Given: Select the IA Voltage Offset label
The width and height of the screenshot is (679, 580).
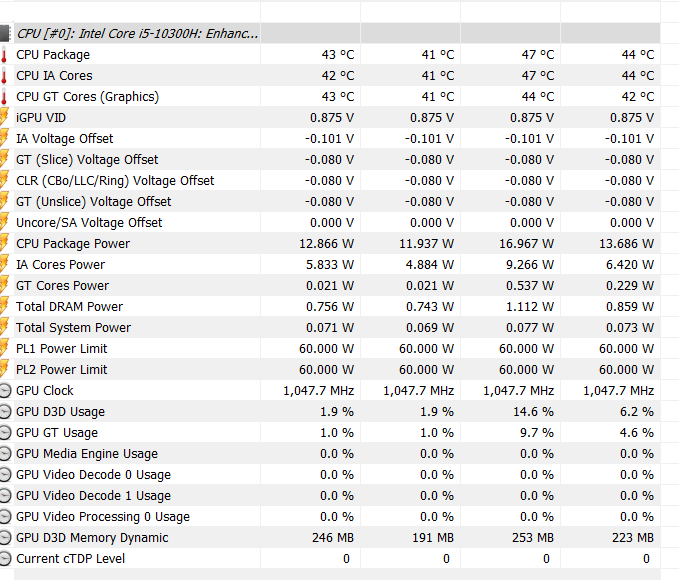Looking at the screenshot, I should (65, 139).
